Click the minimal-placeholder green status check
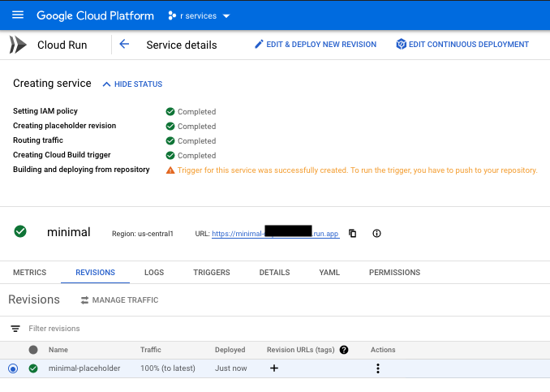Screen dimensions: 550x392 33,368
